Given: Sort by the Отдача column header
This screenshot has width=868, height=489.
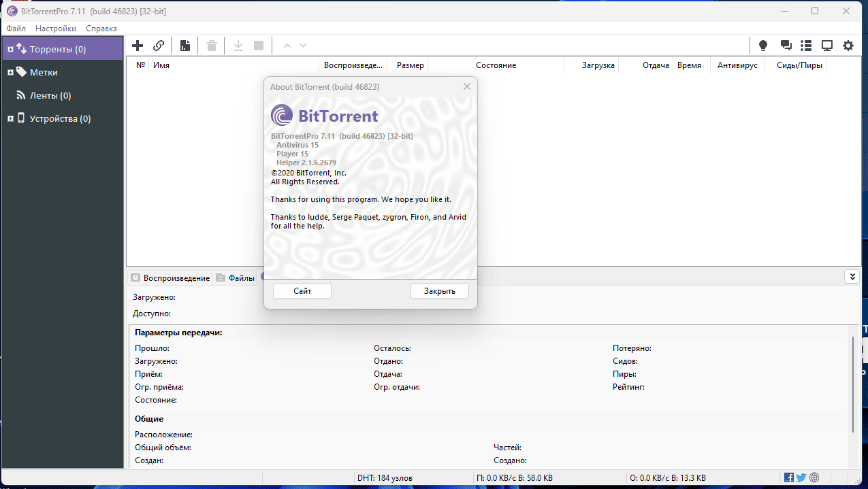Looking at the screenshot, I should coord(646,65).
